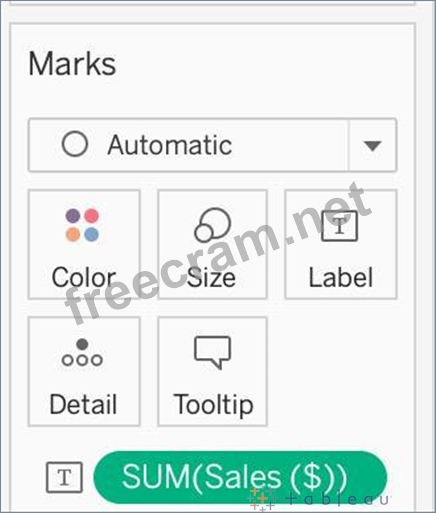
Task: Click the blue dot in Color icon
Action: click(91, 234)
